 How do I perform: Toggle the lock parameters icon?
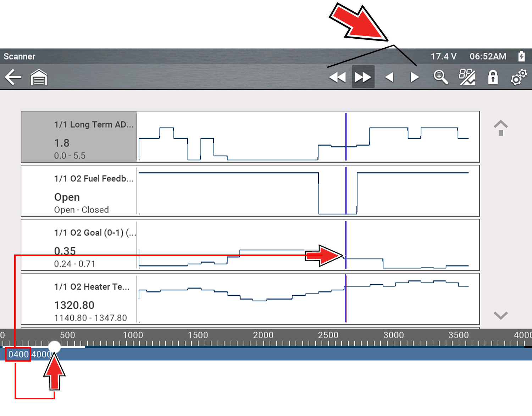point(493,77)
